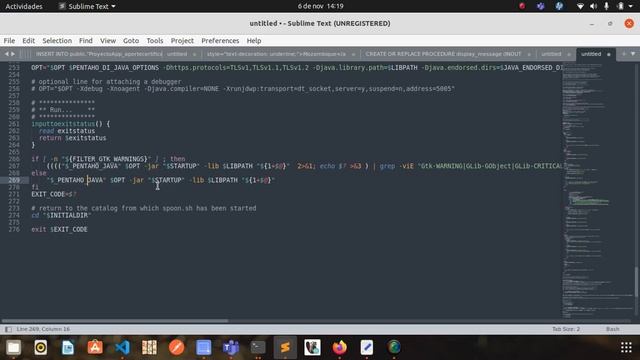Open Ubuntu Software store icon
640x360 pixels.
95,347
